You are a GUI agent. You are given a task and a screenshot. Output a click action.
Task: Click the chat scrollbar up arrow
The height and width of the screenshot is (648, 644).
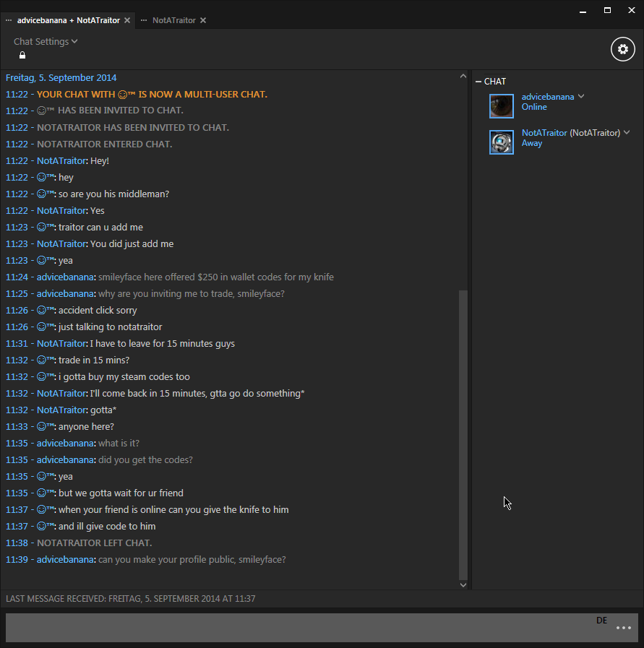tap(464, 75)
